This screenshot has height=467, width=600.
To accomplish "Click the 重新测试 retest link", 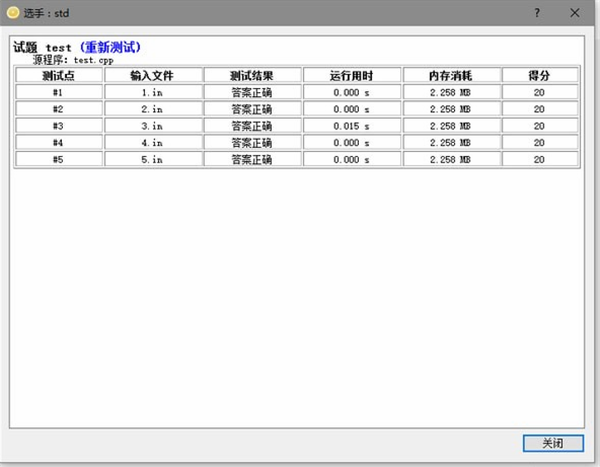I will pos(110,47).
